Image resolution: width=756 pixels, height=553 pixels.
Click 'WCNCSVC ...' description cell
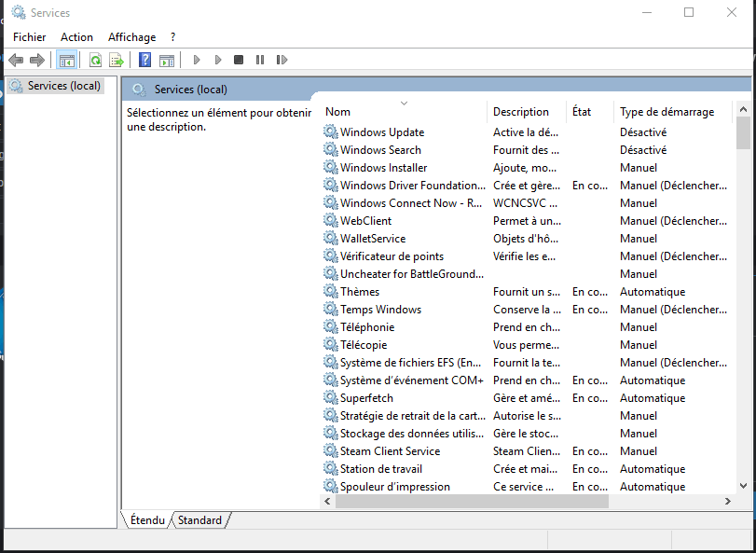click(x=525, y=203)
